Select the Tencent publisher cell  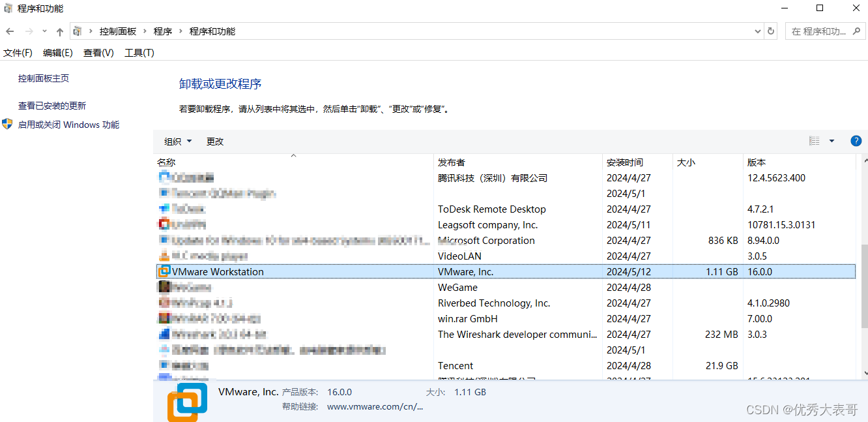tap(456, 366)
